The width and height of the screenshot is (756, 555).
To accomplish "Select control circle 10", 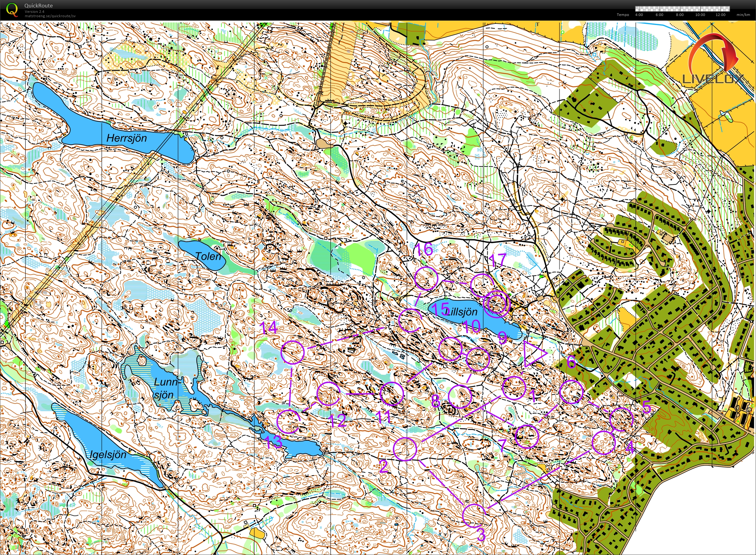I will point(450,349).
